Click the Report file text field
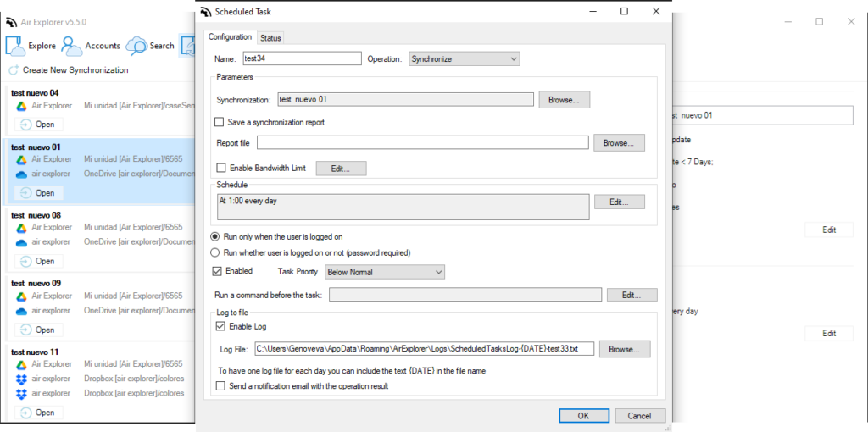Image resolution: width=868 pixels, height=432 pixels. pos(422,142)
